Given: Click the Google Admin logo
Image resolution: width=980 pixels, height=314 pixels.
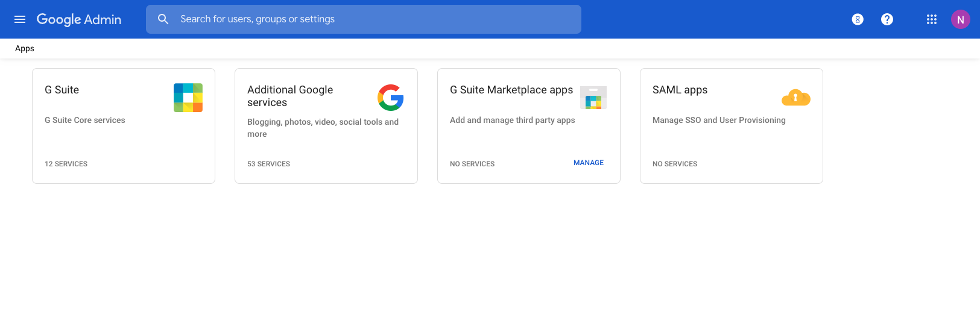Looking at the screenshot, I should 79,19.
